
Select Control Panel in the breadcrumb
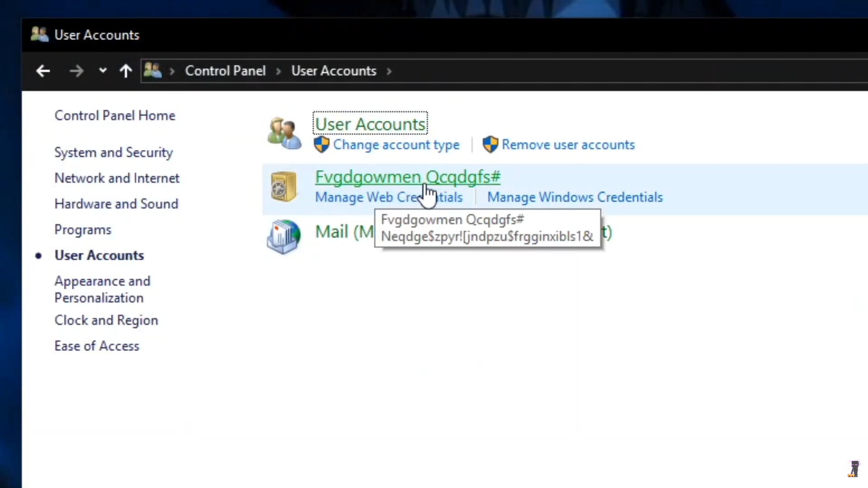tap(225, 71)
